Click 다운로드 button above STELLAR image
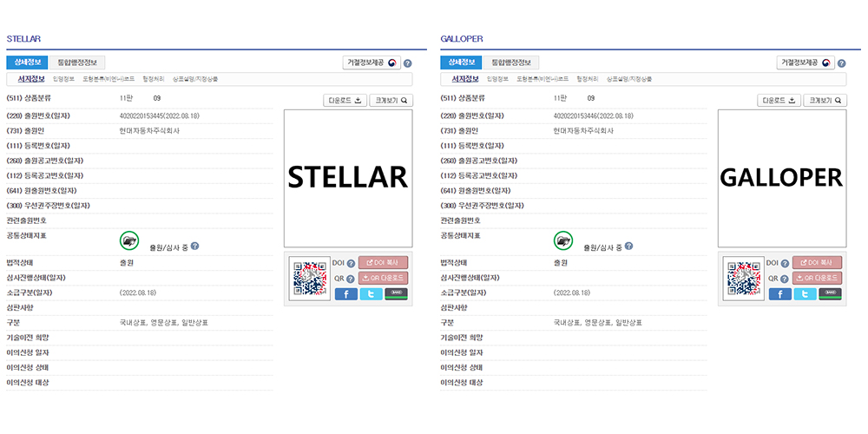 (345, 101)
